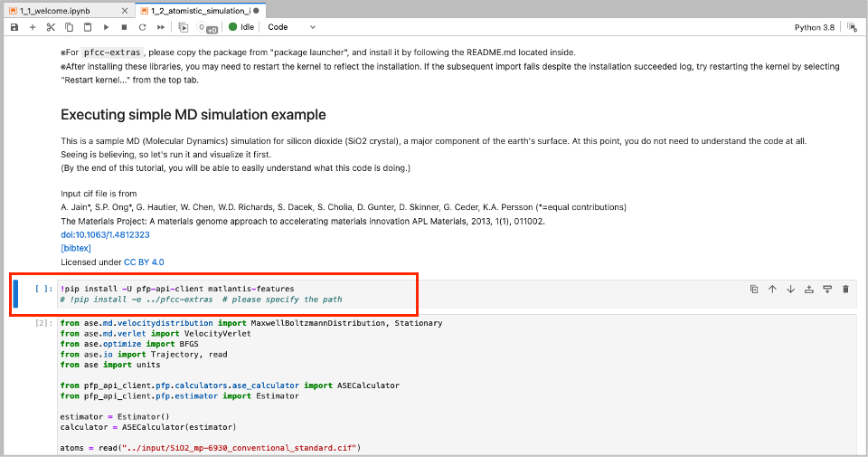Image resolution: width=868 pixels, height=457 pixels.
Task: Open the doi:10.1063/1.4812323 link
Action: (x=105, y=234)
